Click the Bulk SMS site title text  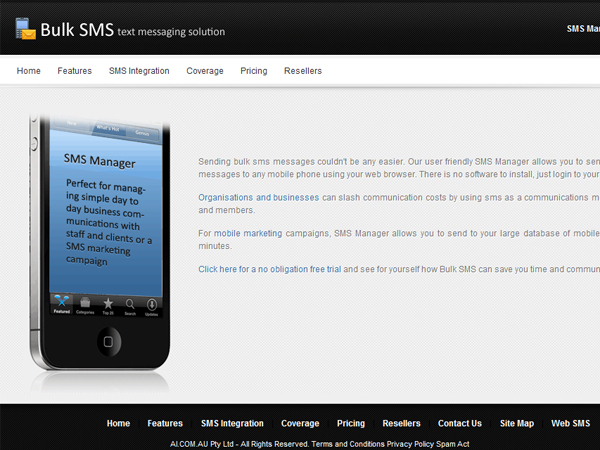point(77,29)
